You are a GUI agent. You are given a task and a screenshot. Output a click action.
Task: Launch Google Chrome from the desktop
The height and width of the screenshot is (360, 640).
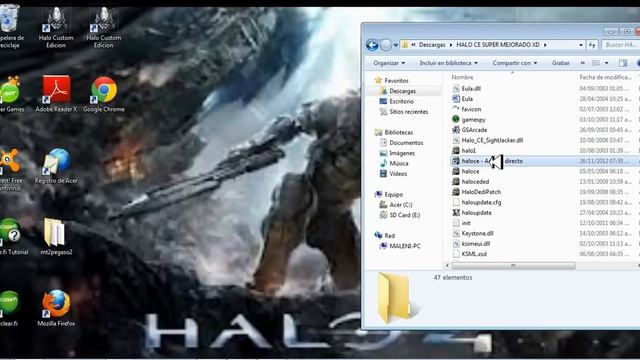click(104, 93)
